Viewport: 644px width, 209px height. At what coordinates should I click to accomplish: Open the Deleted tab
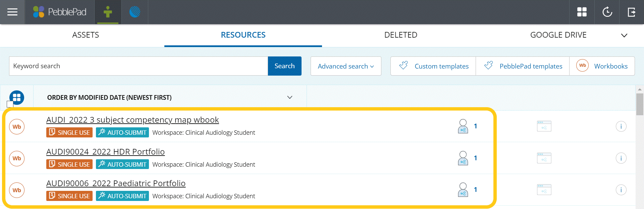tap(401, 35)
